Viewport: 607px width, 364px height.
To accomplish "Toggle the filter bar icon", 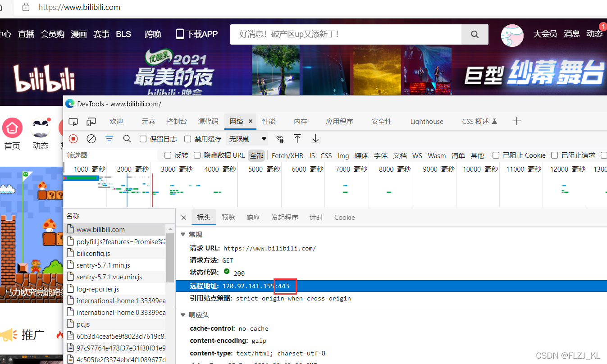I will click(109, 139).
